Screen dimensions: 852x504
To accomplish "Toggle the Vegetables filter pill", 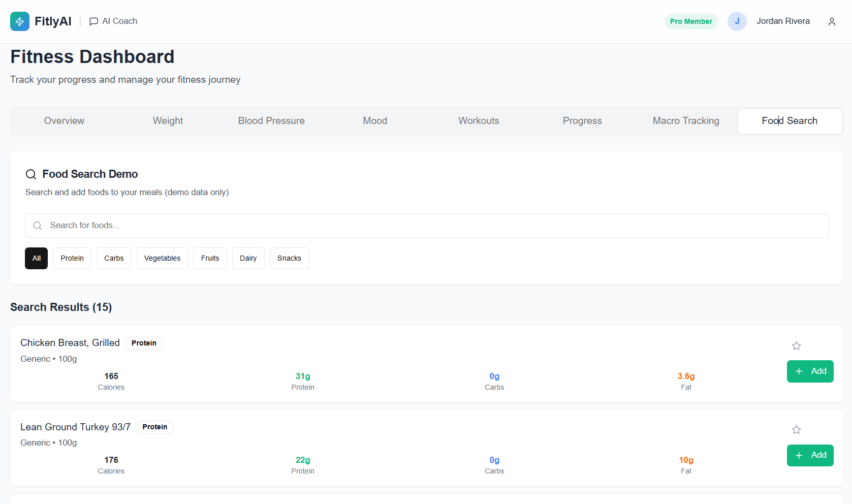I will 162,258.
